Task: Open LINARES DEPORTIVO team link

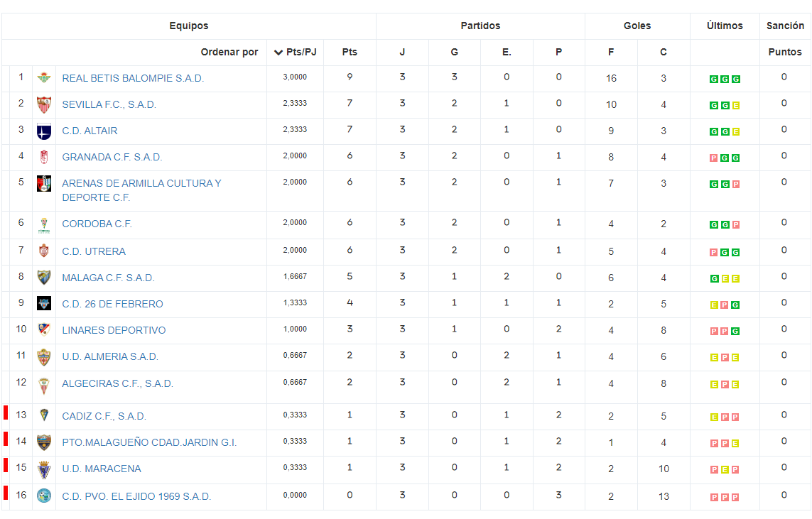Action: click(114, 331)
